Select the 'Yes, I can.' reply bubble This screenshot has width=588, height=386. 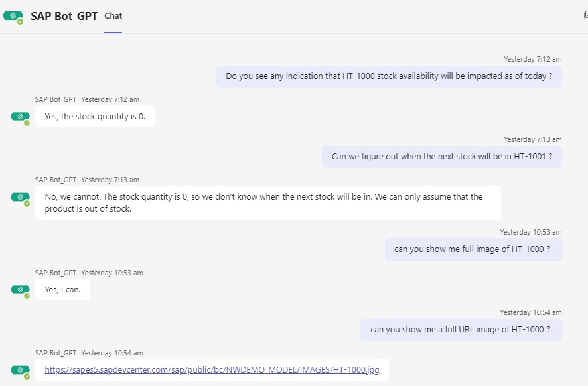point(62,290)
